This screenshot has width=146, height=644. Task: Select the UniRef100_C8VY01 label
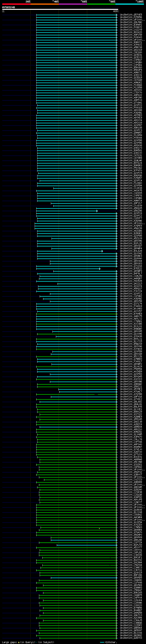(x=131, y=550)
